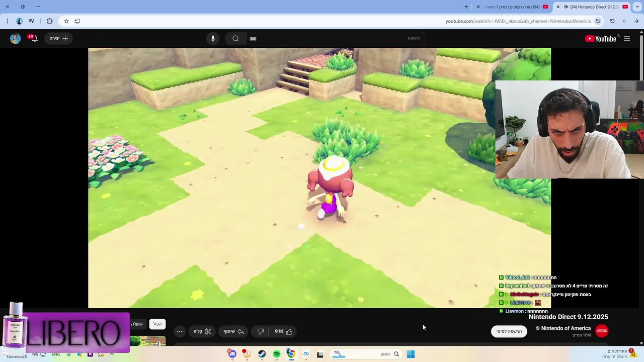Open Spotify from the taskbar
Image resolution: width=644 pixels, height=362 pixels.
[276, 354]
